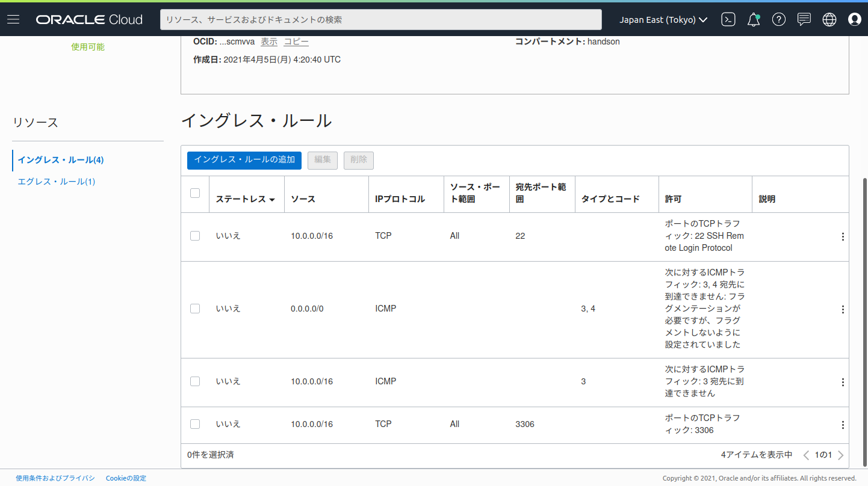Click the 使用可能 status text

coord(88,47)
